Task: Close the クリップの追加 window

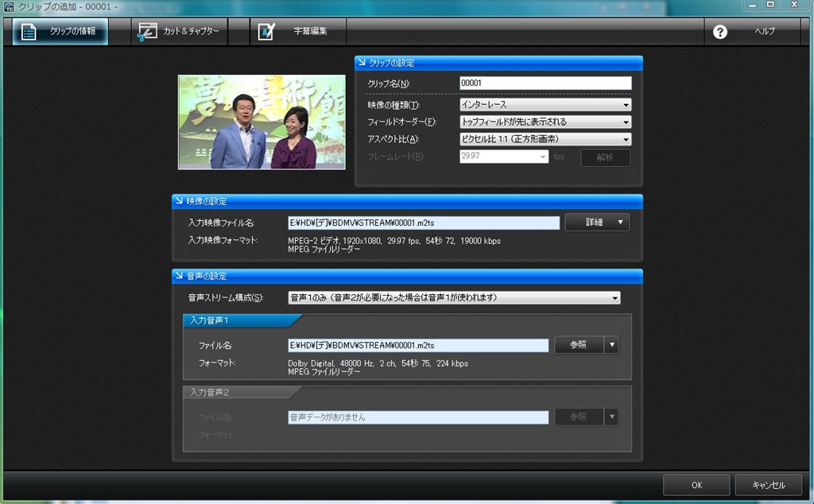Action: tap(794, 5)
